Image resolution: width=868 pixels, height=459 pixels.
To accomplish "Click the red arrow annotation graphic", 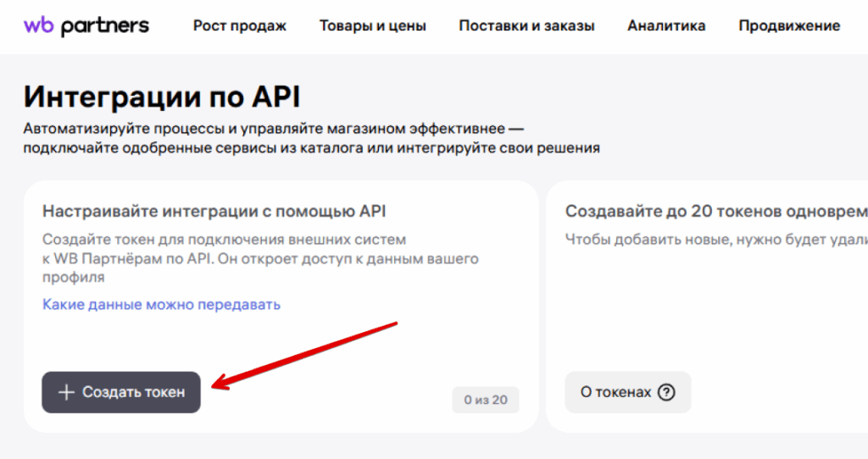I will pyautogui.click(x=305, y=354).
